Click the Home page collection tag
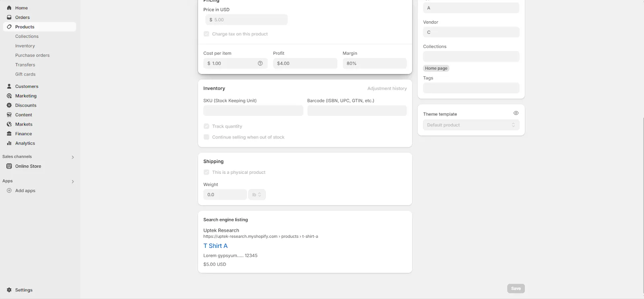The image size is (644, 299). pyautogui.click(x=436, y=68)
